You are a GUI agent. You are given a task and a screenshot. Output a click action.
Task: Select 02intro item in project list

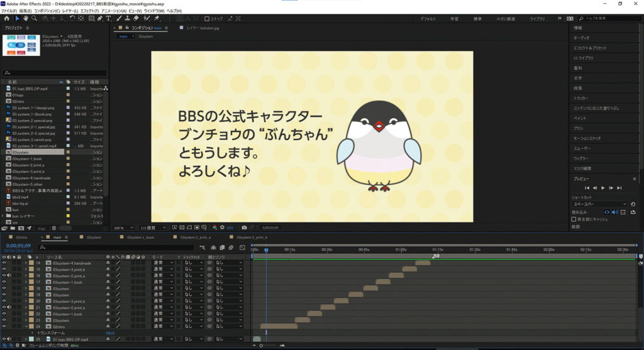(18, 101)
